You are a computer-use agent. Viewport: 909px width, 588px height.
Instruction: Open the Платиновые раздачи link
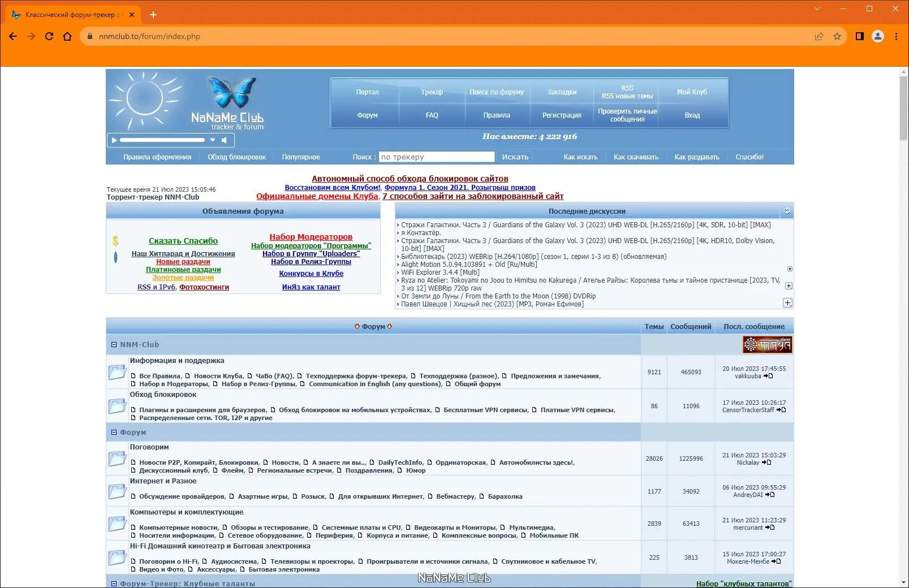(x=183, y=270)
